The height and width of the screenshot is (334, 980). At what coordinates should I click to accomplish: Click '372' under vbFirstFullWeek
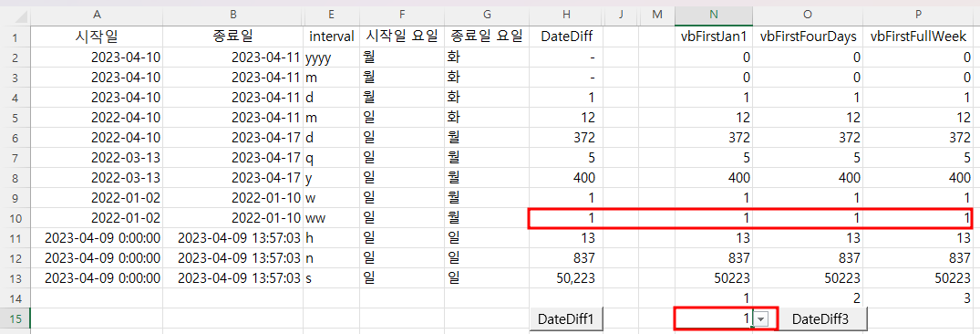(x=919, y=138)
